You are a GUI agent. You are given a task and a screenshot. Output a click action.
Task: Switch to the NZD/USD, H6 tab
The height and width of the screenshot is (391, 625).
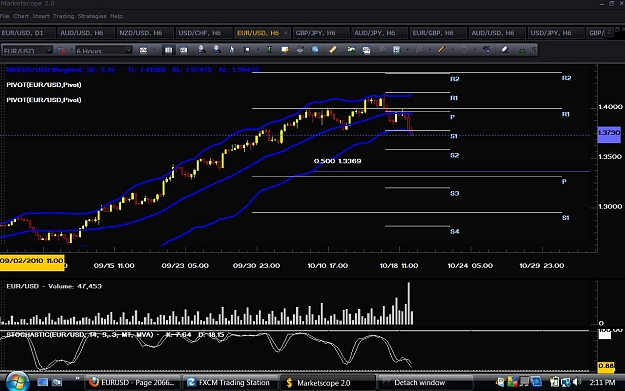144,33
